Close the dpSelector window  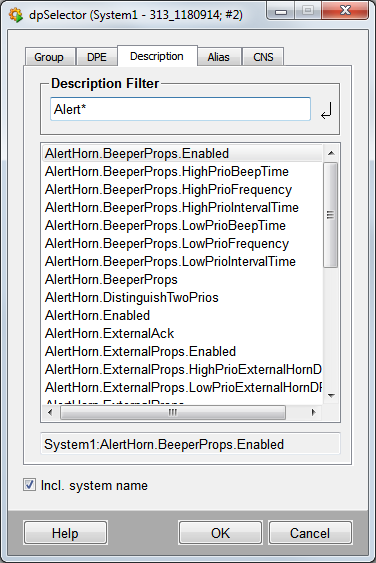click(345, 11)
